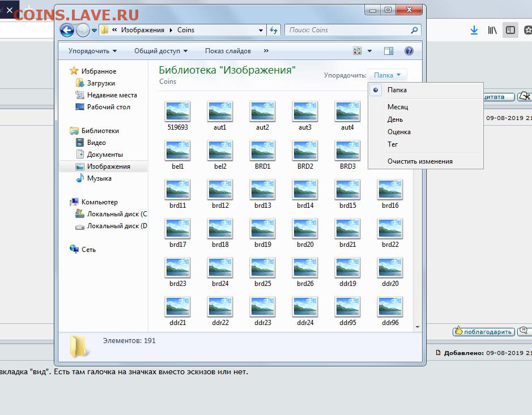Select Изображения library in sidebar

(103, 166)
